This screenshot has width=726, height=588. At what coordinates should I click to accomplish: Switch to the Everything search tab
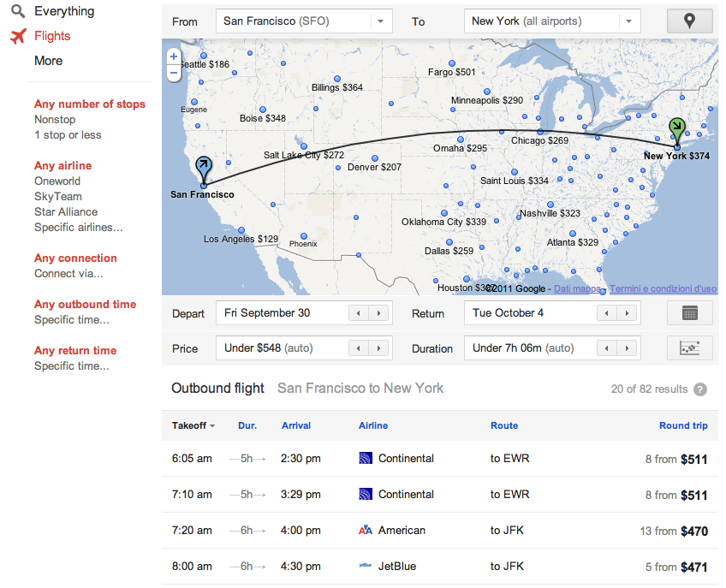(x=64, y=12)
